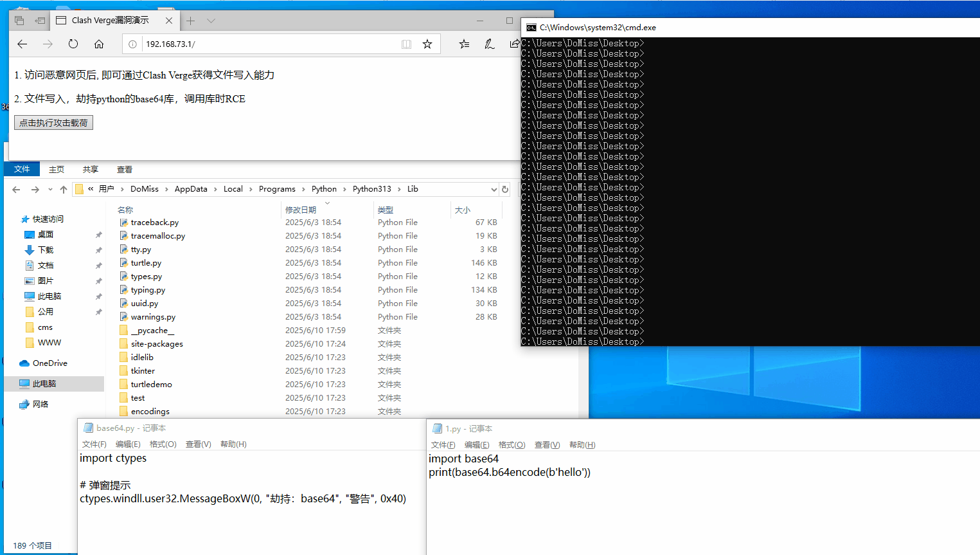The image size is (980, 555).
Task: Close the Clash Verge漏洞演示 tab
Action: pos(169,21)
